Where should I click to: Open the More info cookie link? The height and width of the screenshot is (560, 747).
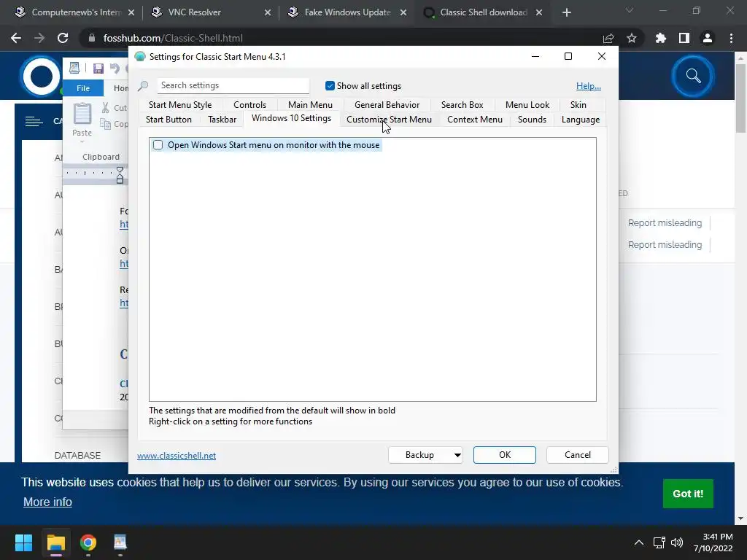(47, 502)
